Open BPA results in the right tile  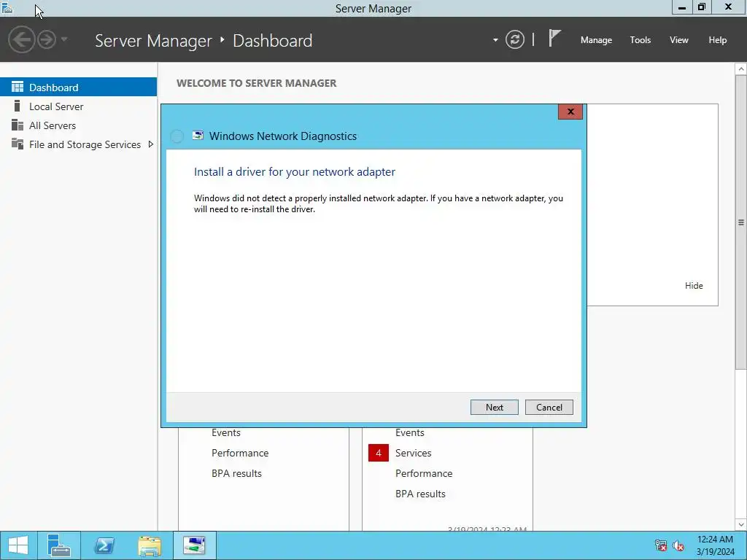(x=420, y=494)
